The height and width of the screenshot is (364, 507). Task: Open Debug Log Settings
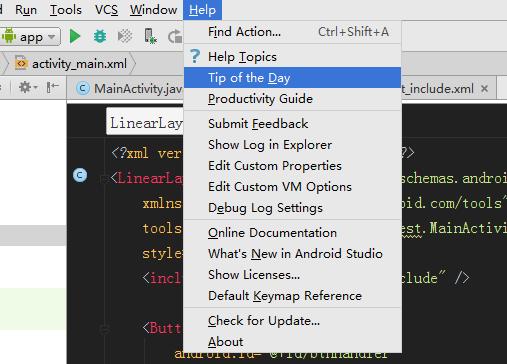pos(292,208)
